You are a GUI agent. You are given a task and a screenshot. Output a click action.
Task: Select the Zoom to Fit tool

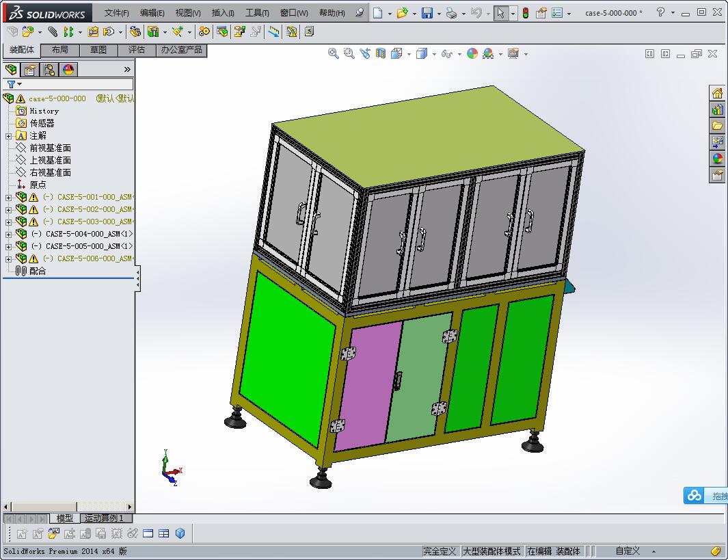click(334, 53)
